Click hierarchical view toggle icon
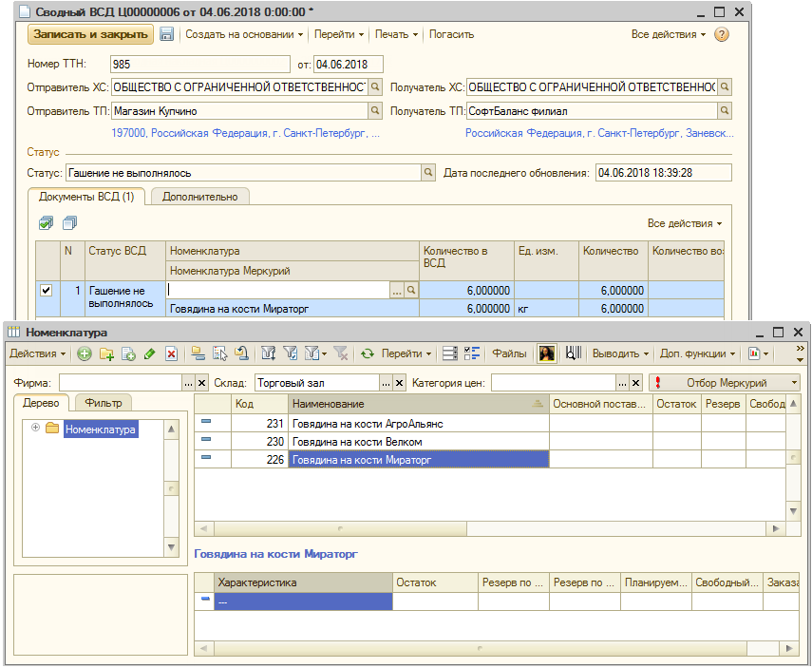This screenshot has width=812, height=668. (198, 353)
